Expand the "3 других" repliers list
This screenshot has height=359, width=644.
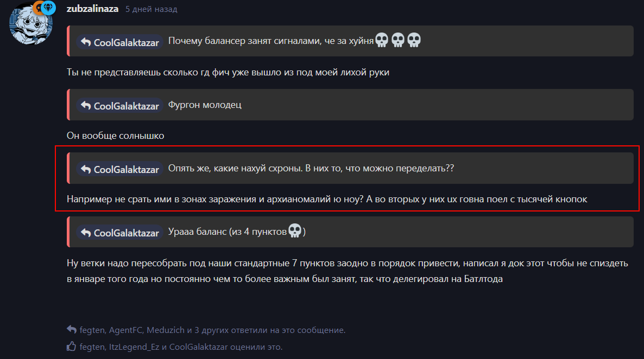pos(211,330)
